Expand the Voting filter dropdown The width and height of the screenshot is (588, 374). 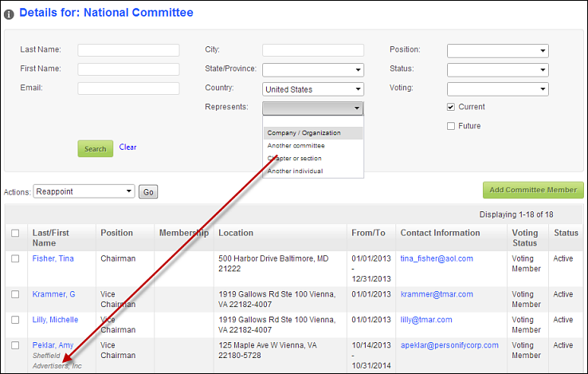(498, 89)
